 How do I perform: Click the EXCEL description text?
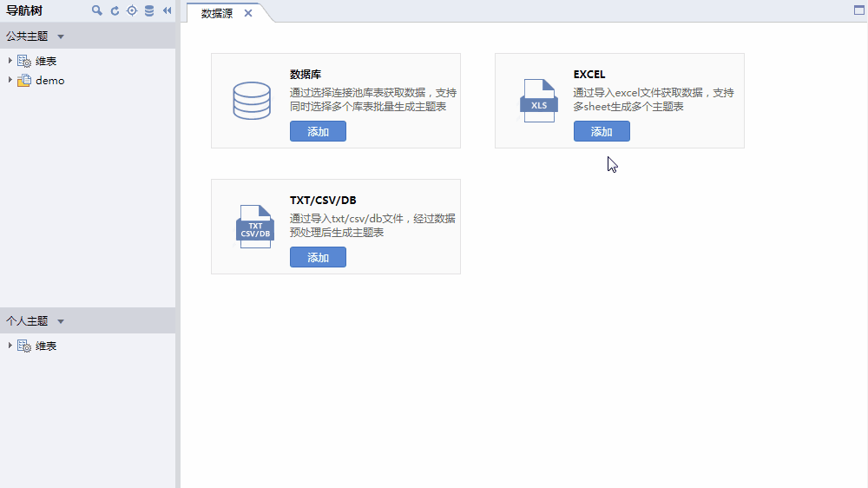tap(654, 100)
